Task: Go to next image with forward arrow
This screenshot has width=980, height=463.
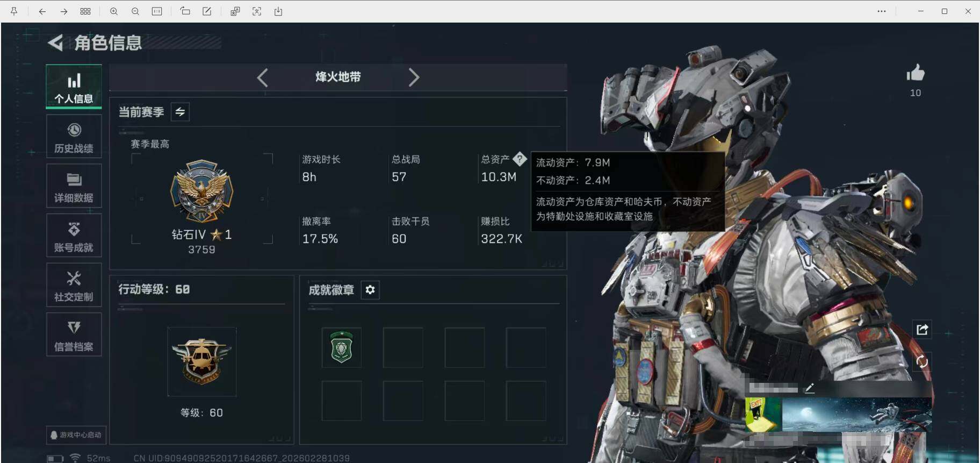Action: (x=63, y=11)
